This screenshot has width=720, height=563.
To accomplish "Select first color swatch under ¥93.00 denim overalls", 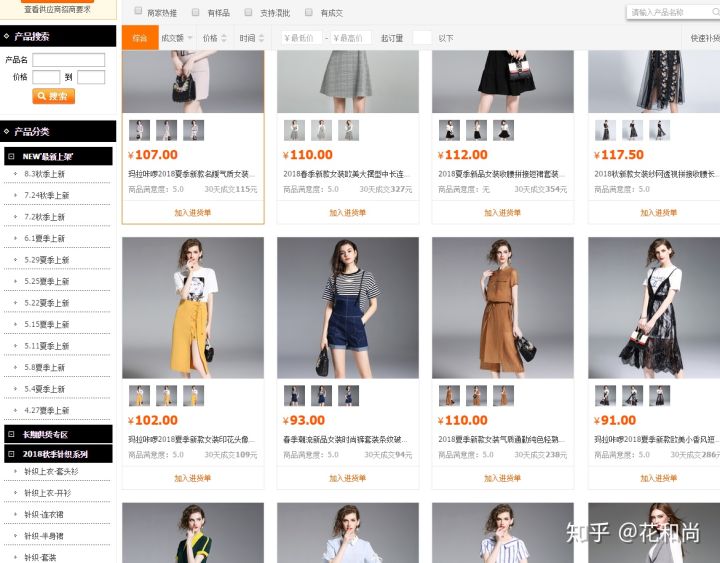I will [294, 395].
